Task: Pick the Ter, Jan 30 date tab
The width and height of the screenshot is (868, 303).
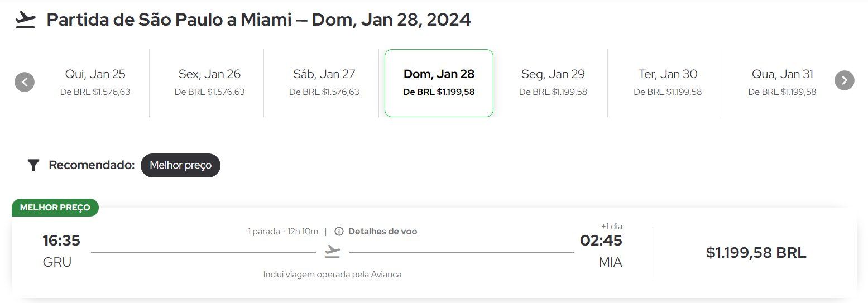Action: tap(668, 83)
